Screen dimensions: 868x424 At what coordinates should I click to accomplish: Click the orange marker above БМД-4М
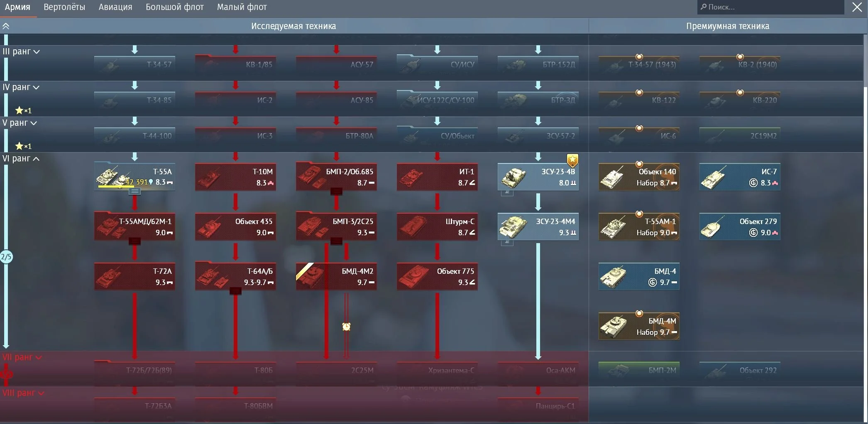639,314
